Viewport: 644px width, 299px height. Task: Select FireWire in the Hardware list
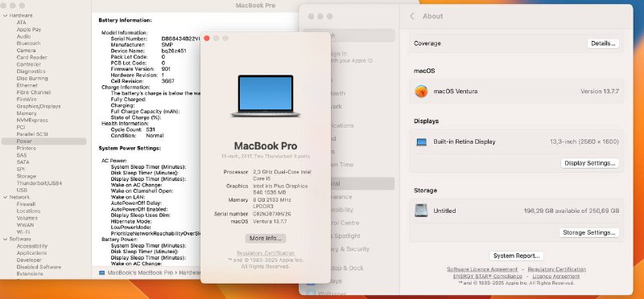click(27, 99)
